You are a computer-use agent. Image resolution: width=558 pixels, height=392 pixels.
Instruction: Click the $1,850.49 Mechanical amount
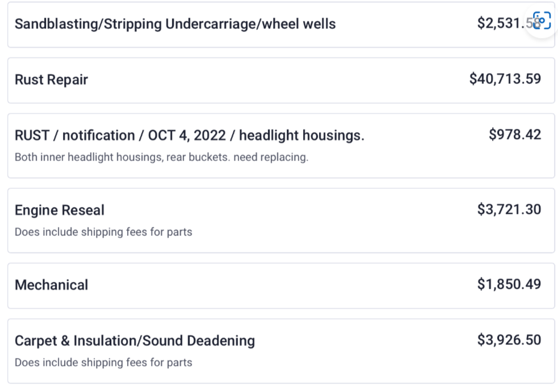coord(509,284)
